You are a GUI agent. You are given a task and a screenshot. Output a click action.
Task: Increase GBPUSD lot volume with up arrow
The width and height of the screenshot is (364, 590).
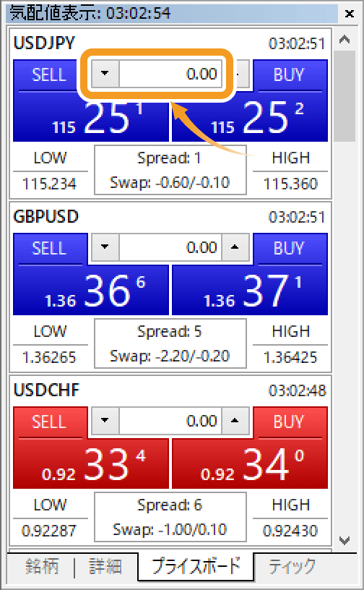[x=235, y=247]
